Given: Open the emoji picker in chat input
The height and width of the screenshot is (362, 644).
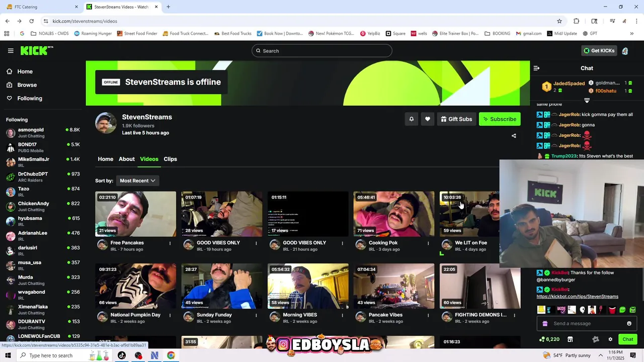Looking at the screenshot, I should [x=629, y=324].
